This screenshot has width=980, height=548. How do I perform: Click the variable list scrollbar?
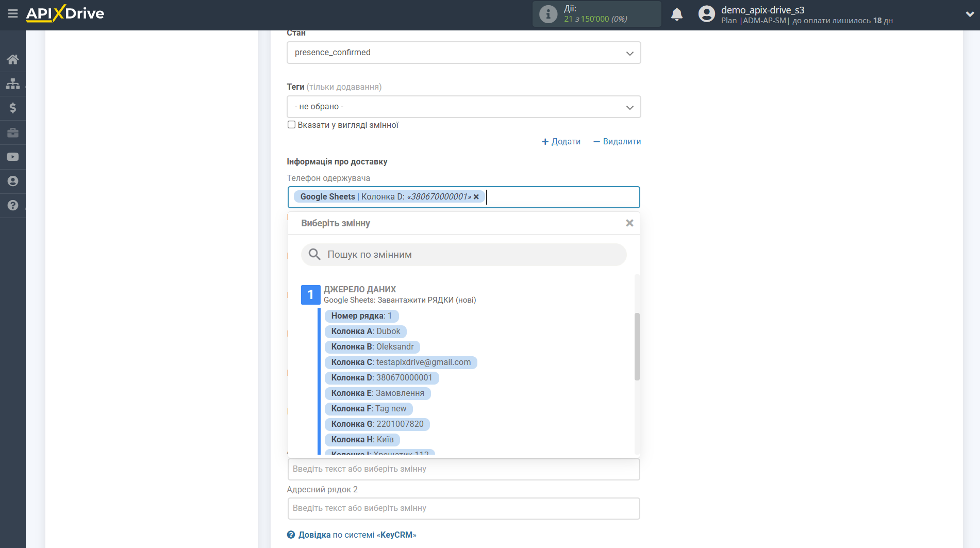pos(637,346)
